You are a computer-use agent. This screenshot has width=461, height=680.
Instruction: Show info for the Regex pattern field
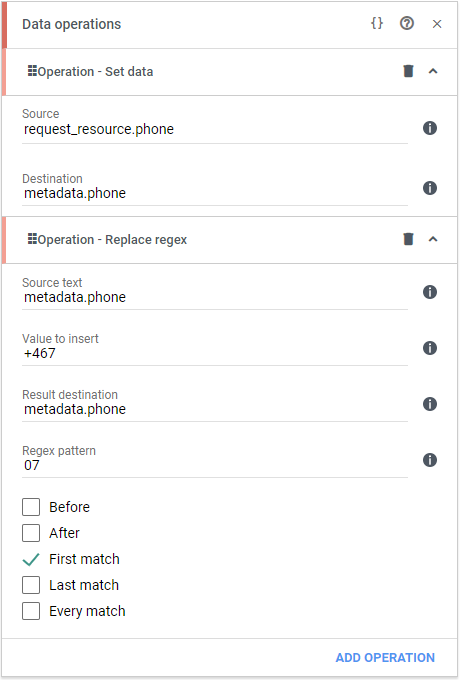(429, 460)
